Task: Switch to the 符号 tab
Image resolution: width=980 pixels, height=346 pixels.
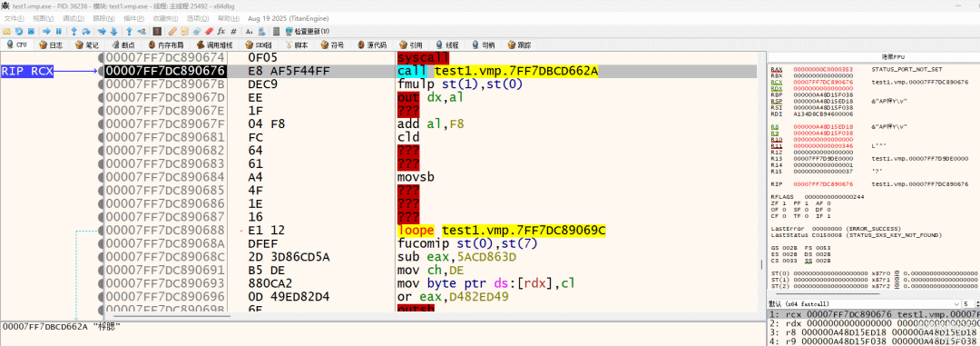Action: click(x=332, y=45)
